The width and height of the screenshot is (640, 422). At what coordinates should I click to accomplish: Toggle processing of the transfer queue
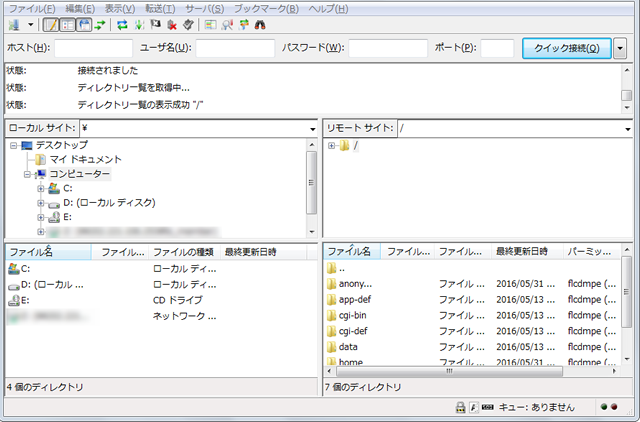[x=139, y=25]
